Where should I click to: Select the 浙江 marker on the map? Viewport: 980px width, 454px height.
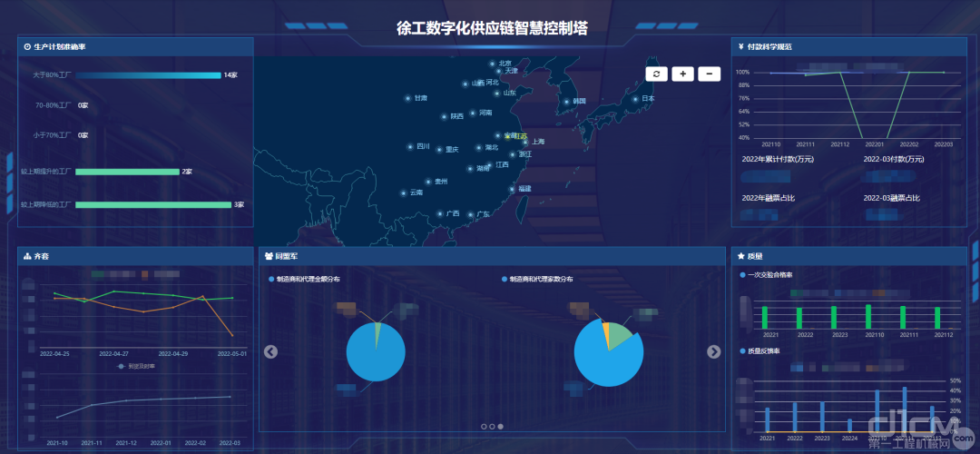[513, 154]
